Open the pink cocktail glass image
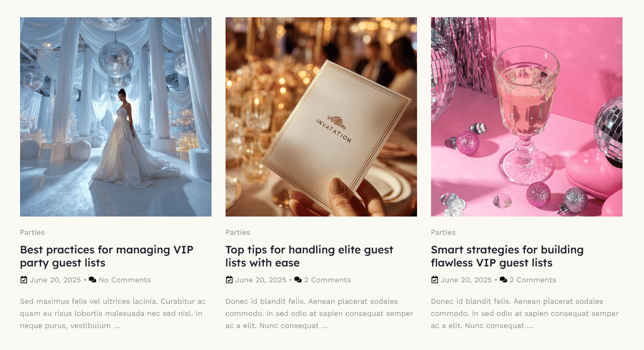The height and width of the screenshot is (350, 644). [x=527, y=117]
